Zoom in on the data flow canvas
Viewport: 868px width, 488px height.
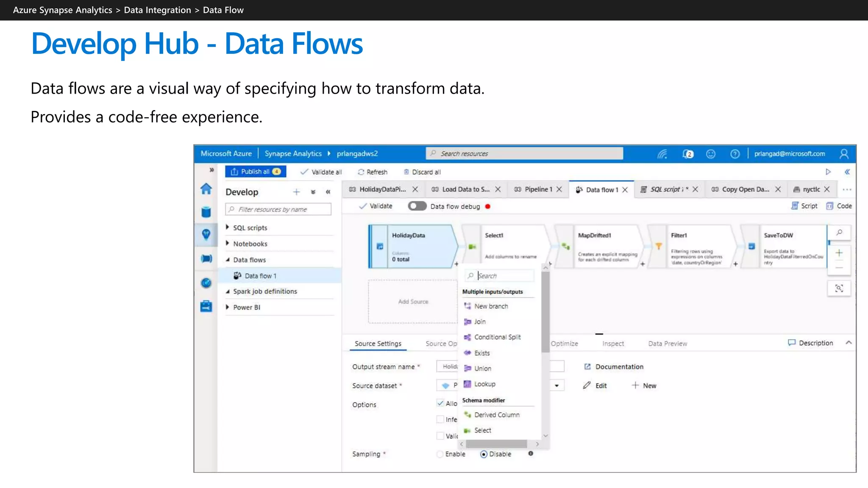point(839,253)
